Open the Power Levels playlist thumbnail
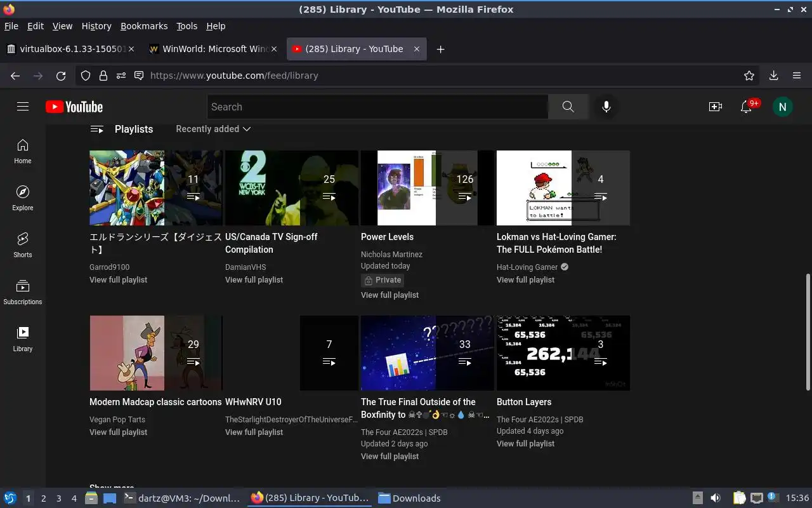Screen dimensions: 812x508 [428, 188]
